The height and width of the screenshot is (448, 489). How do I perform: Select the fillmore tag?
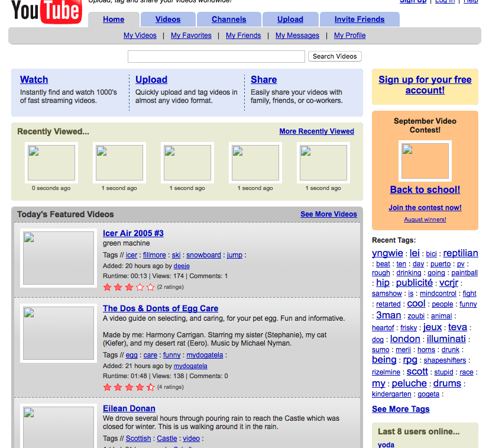pos(154,255)
